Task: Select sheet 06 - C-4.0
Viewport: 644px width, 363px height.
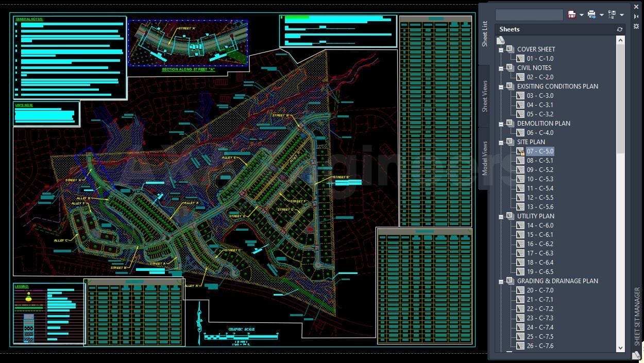Action: pos(539,133)
